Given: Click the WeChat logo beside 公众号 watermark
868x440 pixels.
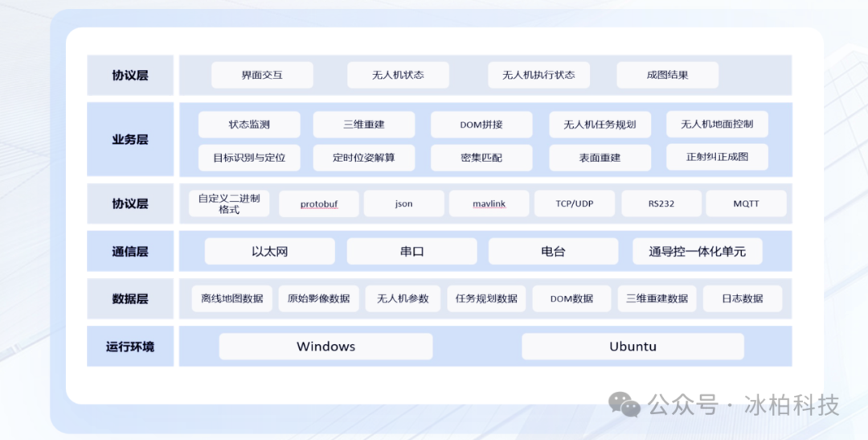Looking at the screenshot, I should [624, 404].
